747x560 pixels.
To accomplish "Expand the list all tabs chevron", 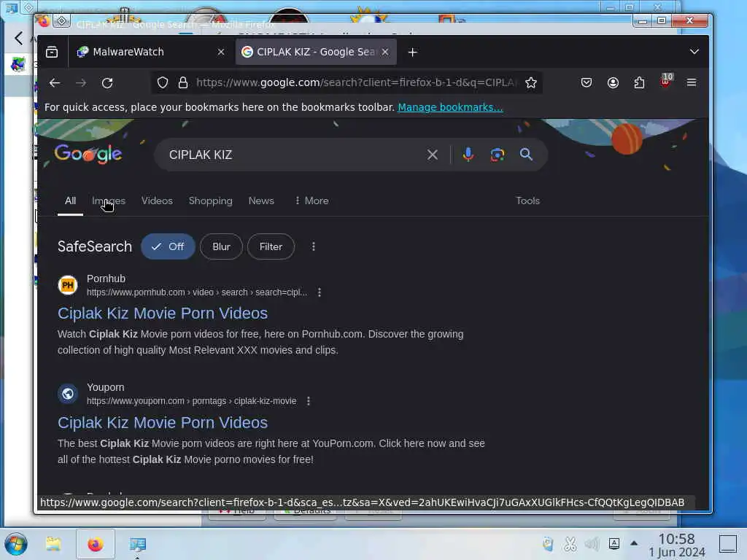I will coord(694,52).
